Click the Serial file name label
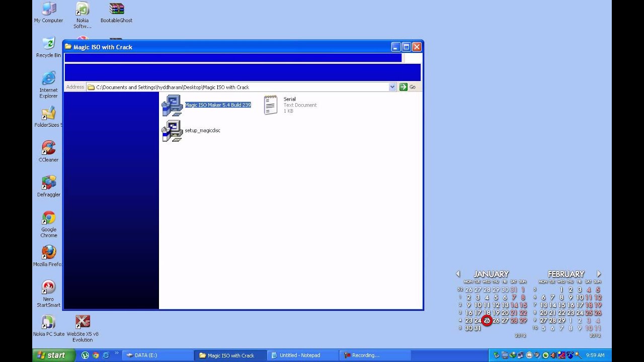 click(x=290, y=99)
